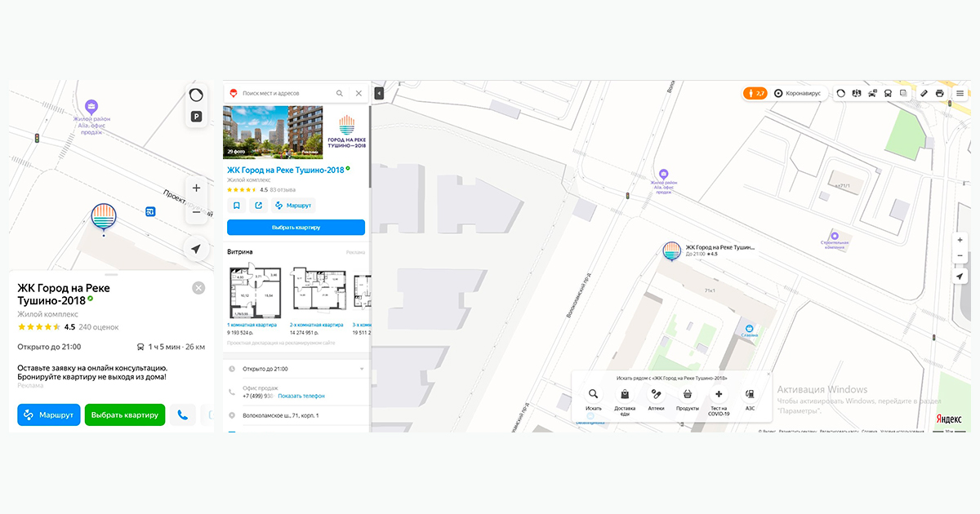Select Тест на COVID-19 category
The image size is (980, 514).
click(x=719, y=400)
